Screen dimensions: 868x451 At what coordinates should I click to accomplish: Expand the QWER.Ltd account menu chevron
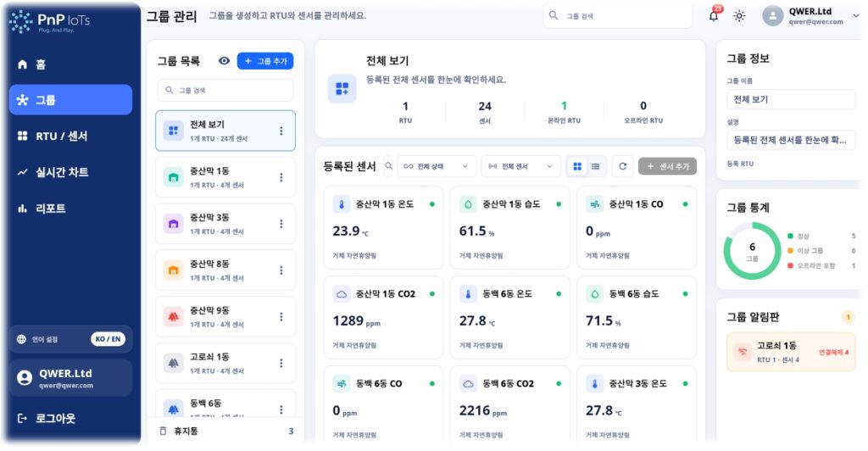(856, 15)
